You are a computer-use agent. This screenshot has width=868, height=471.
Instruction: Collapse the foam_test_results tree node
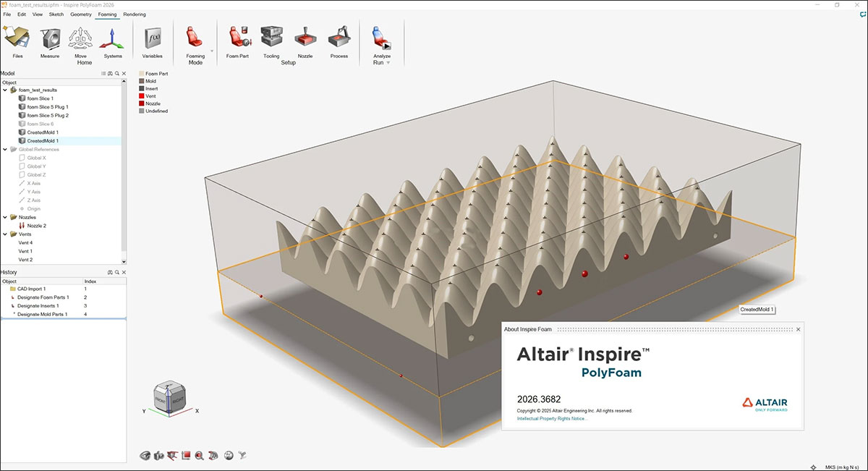pyautogui.click(x=5, y=90)
